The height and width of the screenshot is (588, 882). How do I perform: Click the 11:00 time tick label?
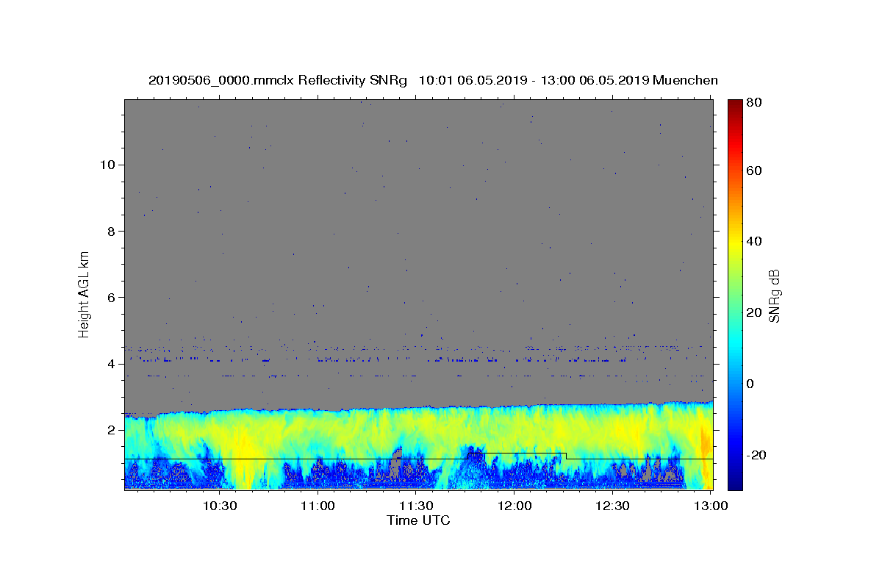[x=318, y=506]
